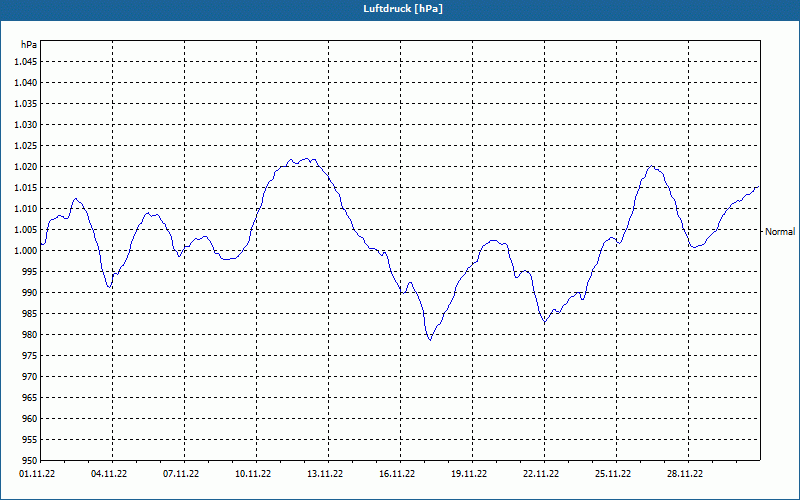
Task: Click the 985 axis value
Action: pos(30,314)
